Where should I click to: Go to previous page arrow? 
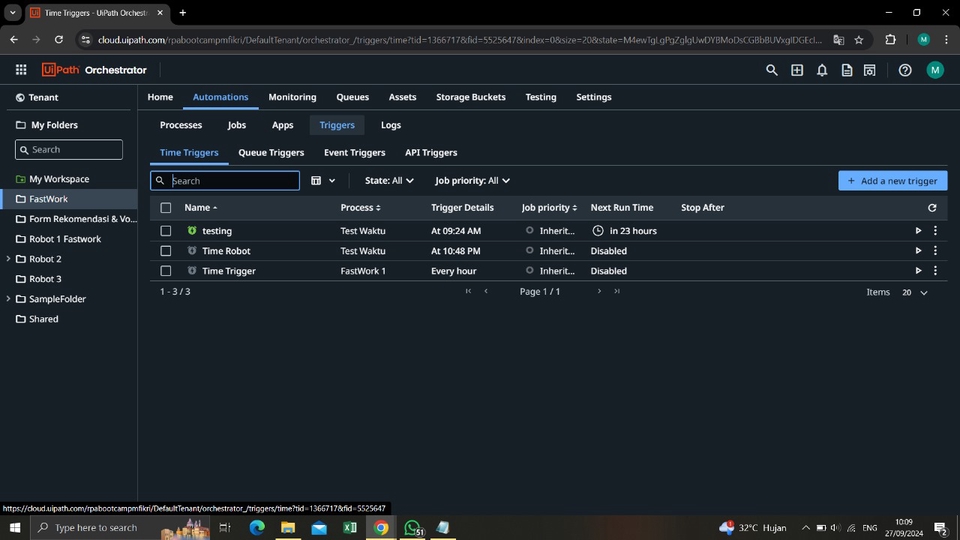pyautogui.click(x=486, y=291)
